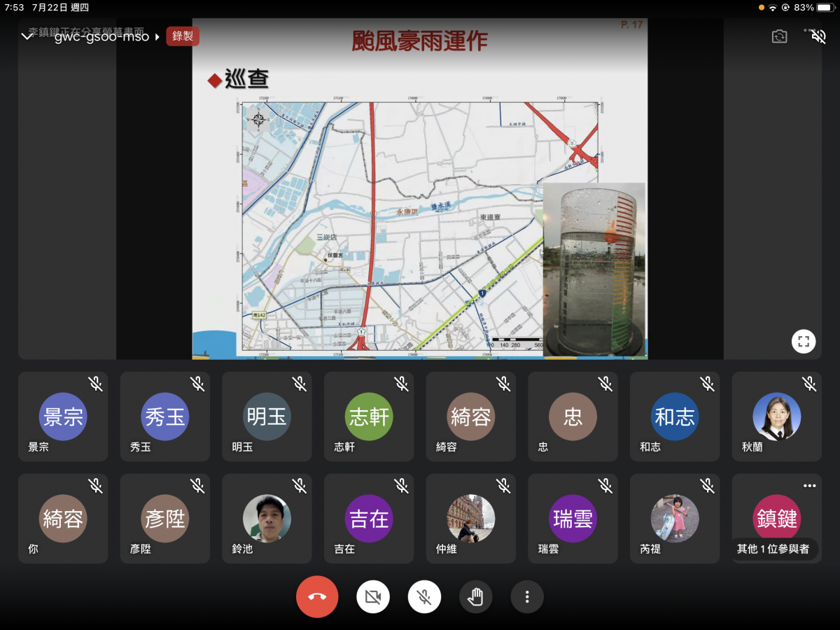The width and height of the screenshot is (840, 630).
Task: Raise your hand
Action: click(x=476, y=597)
